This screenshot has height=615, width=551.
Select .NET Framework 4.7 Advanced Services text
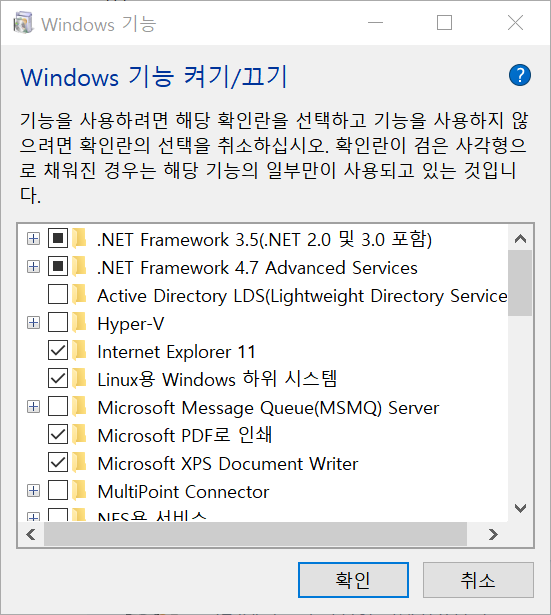tap(257, 268)
